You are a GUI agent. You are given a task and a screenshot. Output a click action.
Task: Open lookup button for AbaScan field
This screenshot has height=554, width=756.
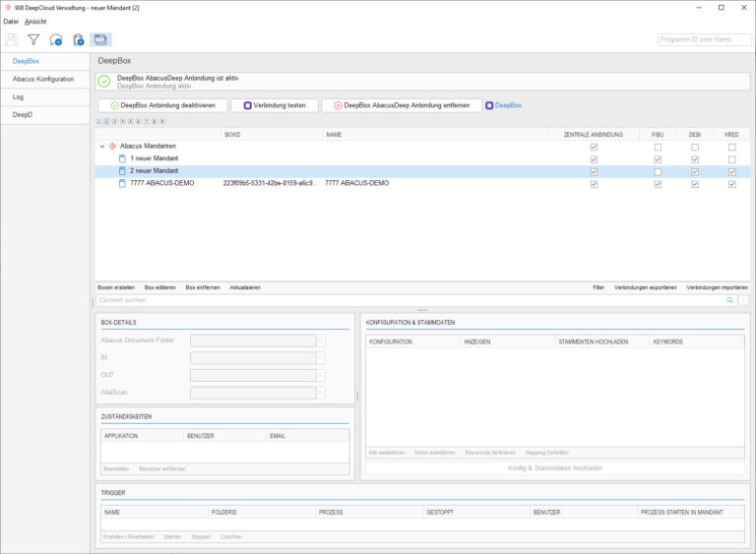[x=321, y=392]
